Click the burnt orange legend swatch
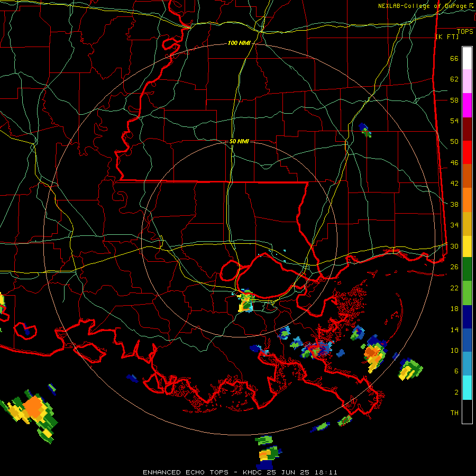This screenshot has height=476, width=476. click(467, 176)
